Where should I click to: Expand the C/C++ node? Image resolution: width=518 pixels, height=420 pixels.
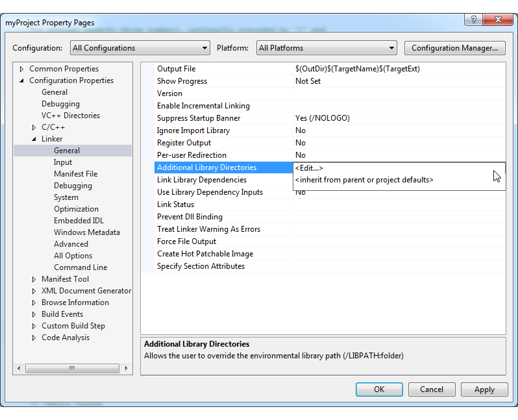[x=34, y=127]
